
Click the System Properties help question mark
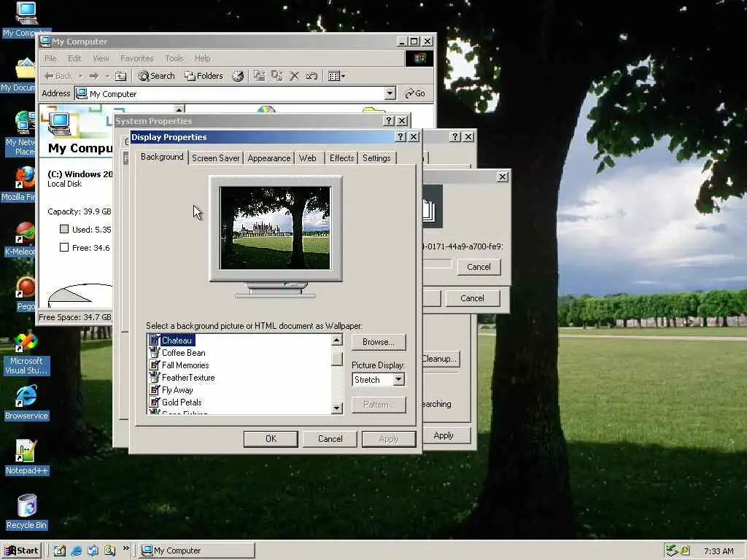click(x=389, y=121)
